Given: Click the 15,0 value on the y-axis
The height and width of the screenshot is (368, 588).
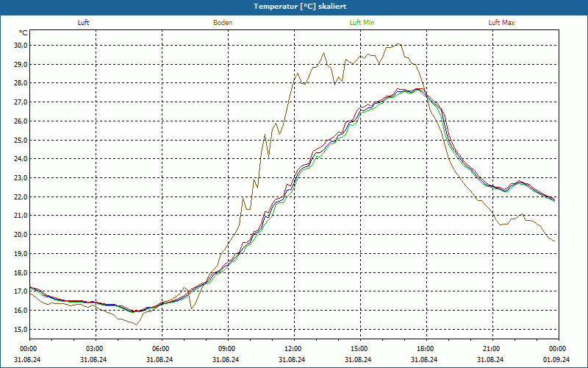Looking at the screenshot, I should click(x=21, y=329).
